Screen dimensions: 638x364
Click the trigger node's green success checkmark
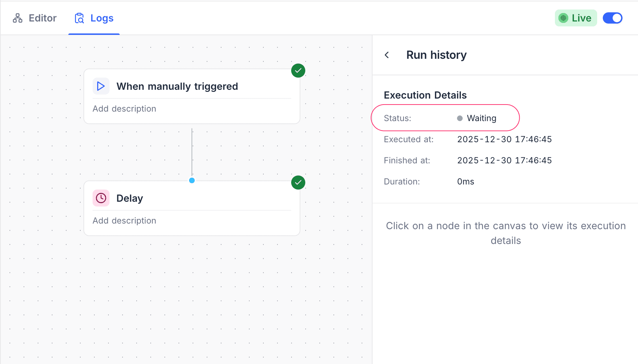tap(298, 71)
